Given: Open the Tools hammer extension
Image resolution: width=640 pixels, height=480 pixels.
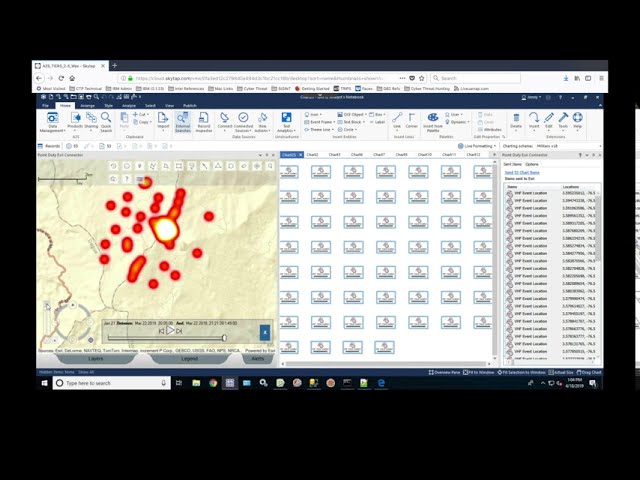Looking at the screenshot, I should (x=563, y=121).
